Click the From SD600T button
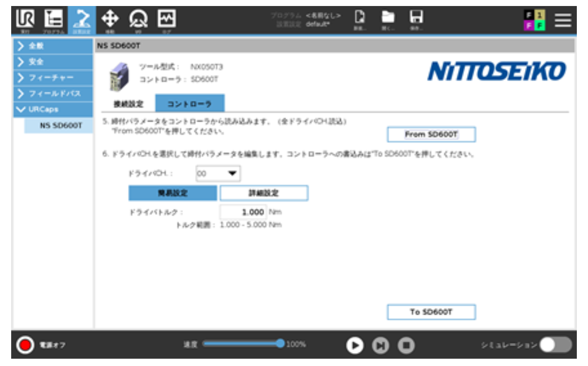This screenshot has height=366, width=588. pos(432,134)
